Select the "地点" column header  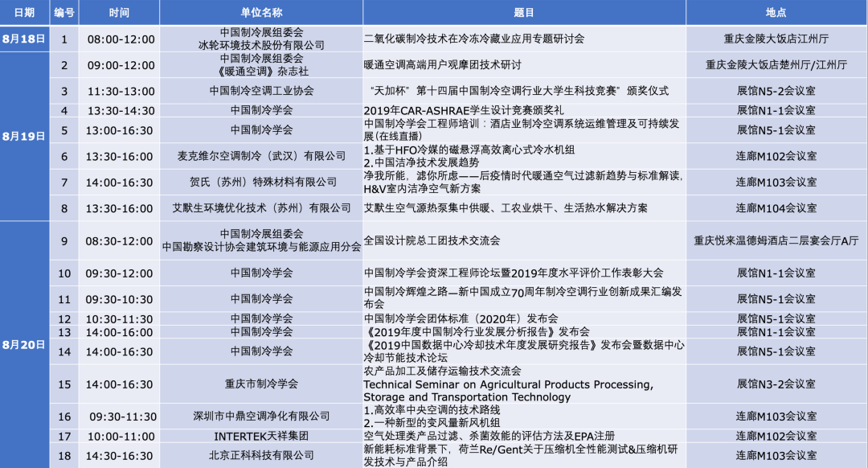[776, 12]
